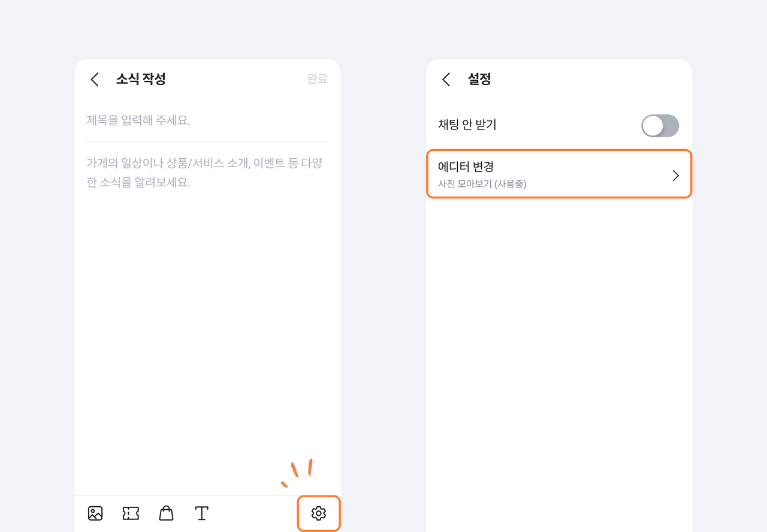This screenshot has width=767, height=532.
Task: Open settings via the gear icon
Action: [x=319, y=513]
